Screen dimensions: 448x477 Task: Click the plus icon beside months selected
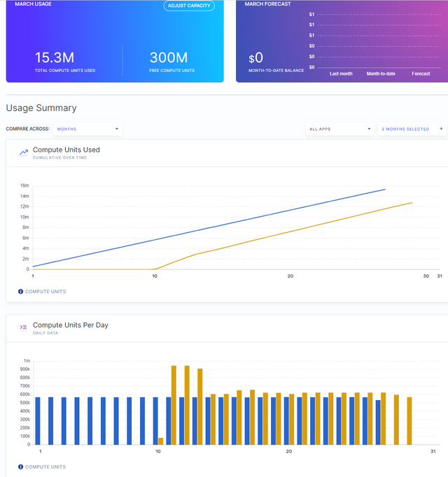point(441,129)
